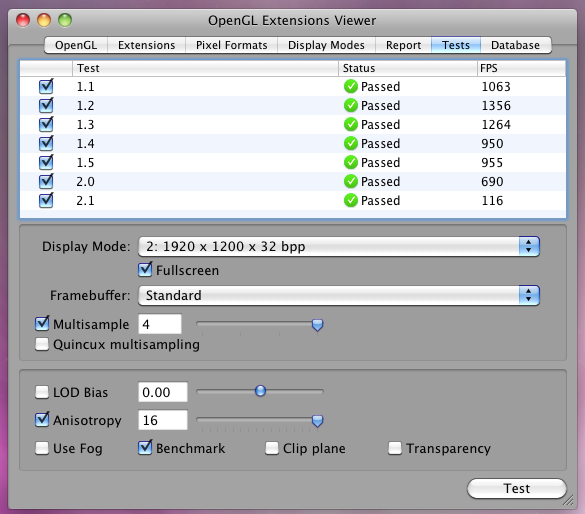Click the Multisample value field

tap(160, 324)
